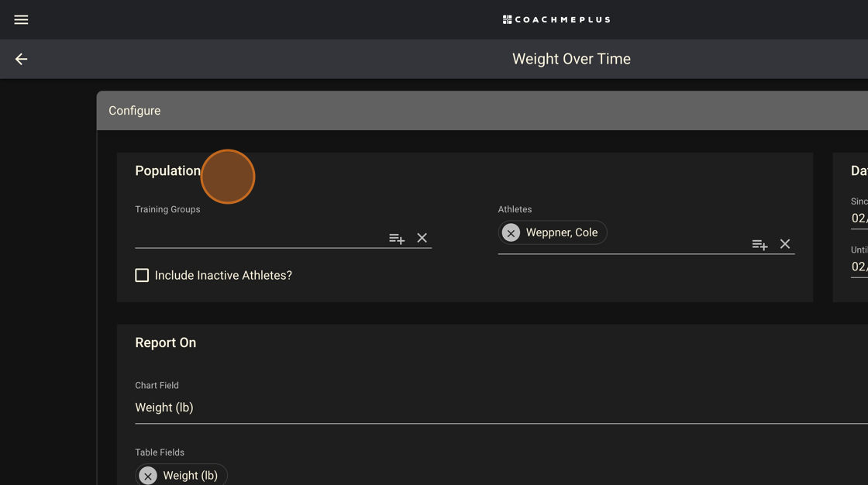Screen dimensions: 868x485
Task: Open Training Groups list-add picker
Action: (x=396, y=238)
